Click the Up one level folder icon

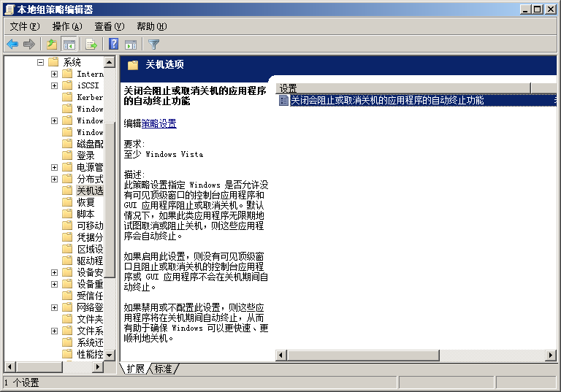pyautogui.click(x=52, y=45)
